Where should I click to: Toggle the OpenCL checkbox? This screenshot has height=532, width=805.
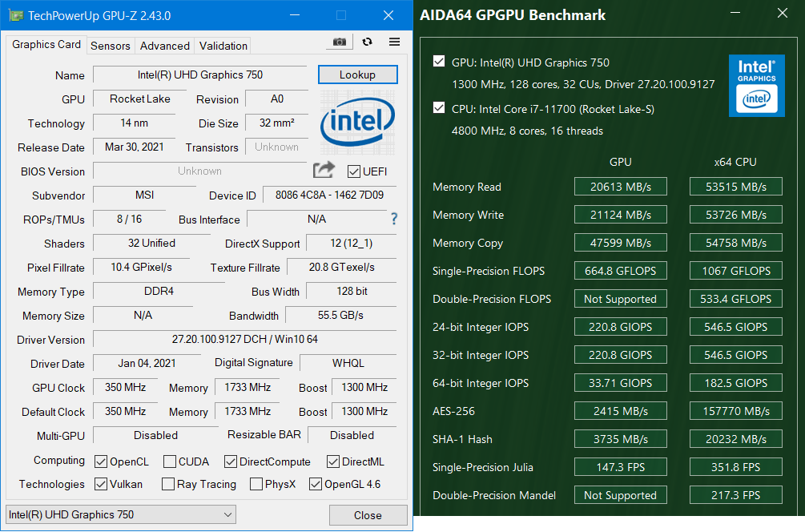101,461
